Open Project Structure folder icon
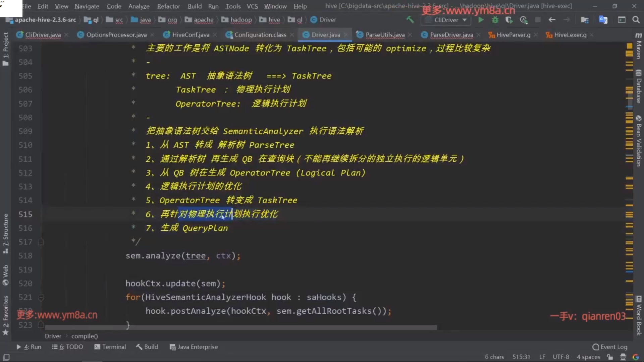Screen dimensions: 644x362 click(585, 20)
